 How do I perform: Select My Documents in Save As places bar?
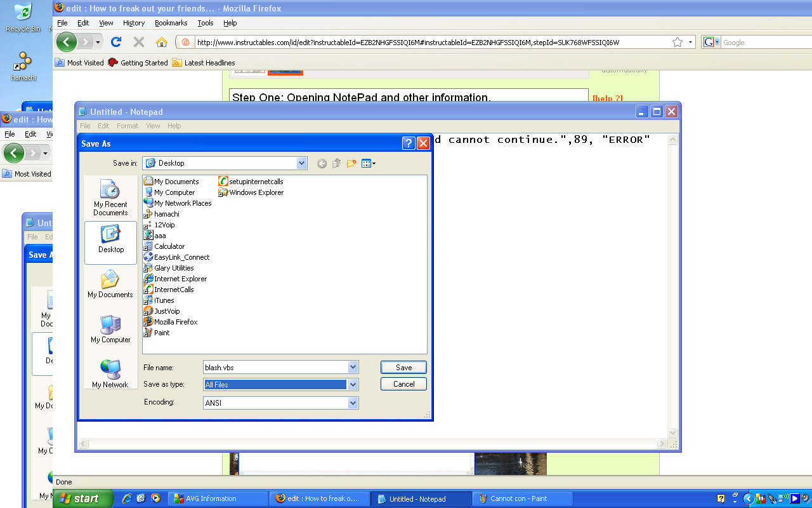pyautogui.click(x=110, y=284)
